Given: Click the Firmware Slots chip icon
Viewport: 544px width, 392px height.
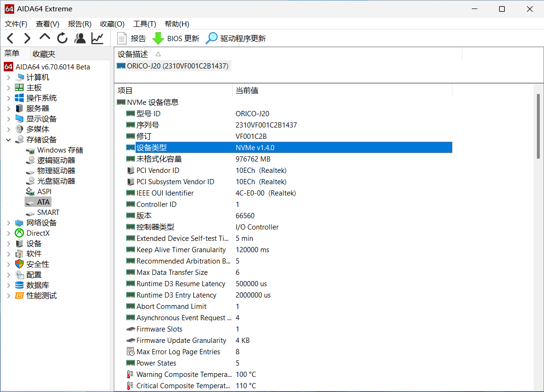Looking at the screenshot, I should coord(130,329).
